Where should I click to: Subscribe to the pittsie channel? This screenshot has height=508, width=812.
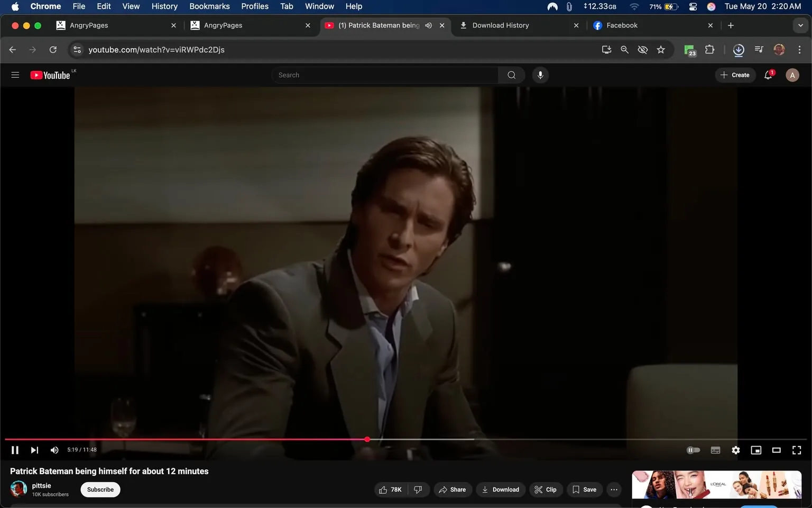click(x=100, y=489)
